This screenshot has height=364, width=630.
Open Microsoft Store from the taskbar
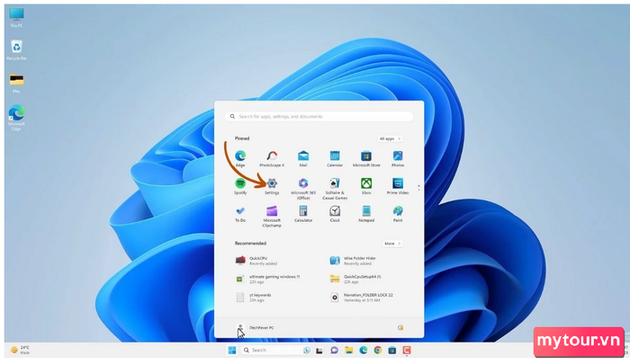[x=392, y=351]
